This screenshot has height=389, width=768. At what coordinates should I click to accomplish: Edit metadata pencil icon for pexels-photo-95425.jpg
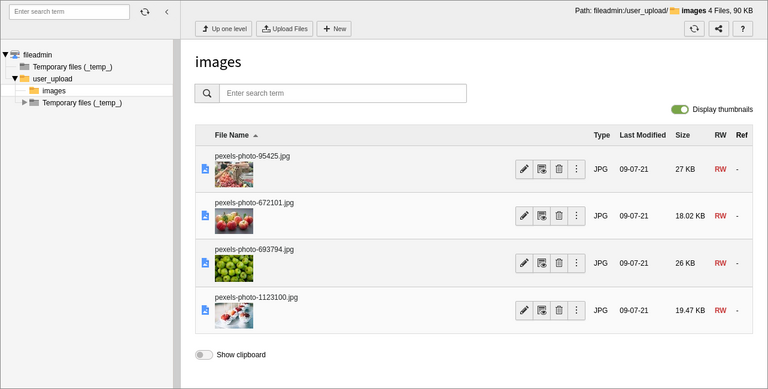click(524, 169)
